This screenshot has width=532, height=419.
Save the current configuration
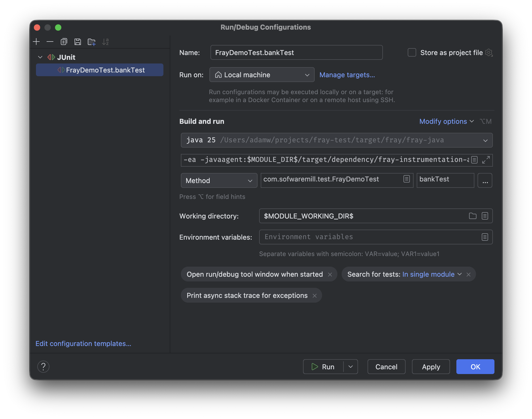pos(78,42)
